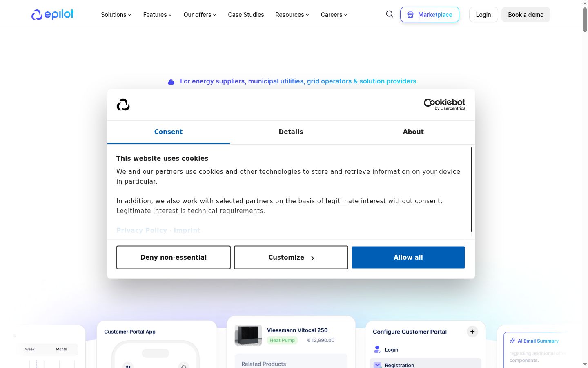This screenshot has height=368, width=588.
Task: Switch to the Details tab
Action: (291, 132)
